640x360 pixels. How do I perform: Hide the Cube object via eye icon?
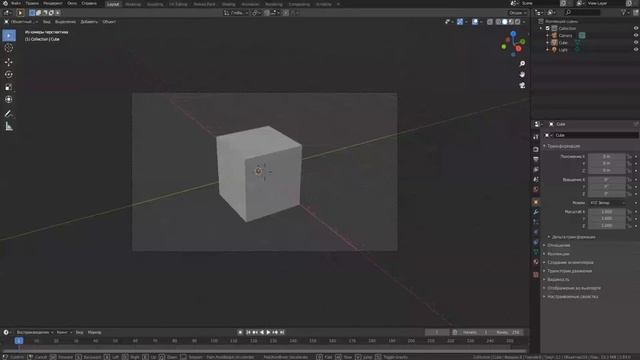(x=636, y=42)
